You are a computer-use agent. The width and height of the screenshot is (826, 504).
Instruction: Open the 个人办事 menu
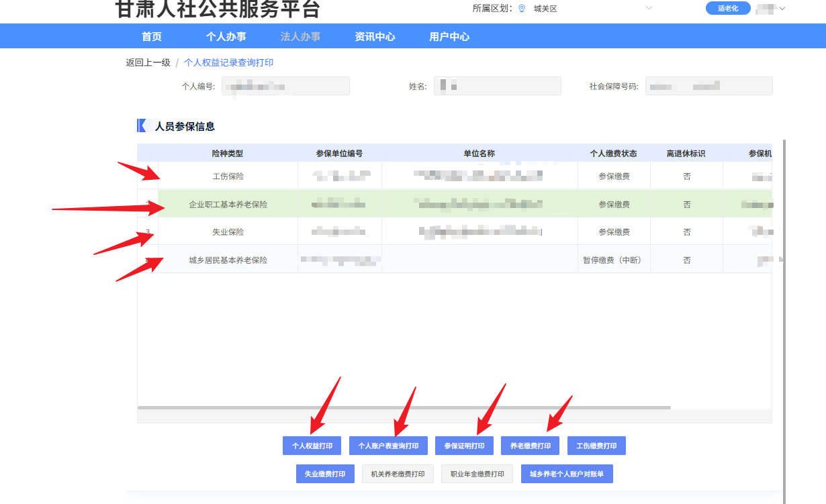click(x=226, y=37)
